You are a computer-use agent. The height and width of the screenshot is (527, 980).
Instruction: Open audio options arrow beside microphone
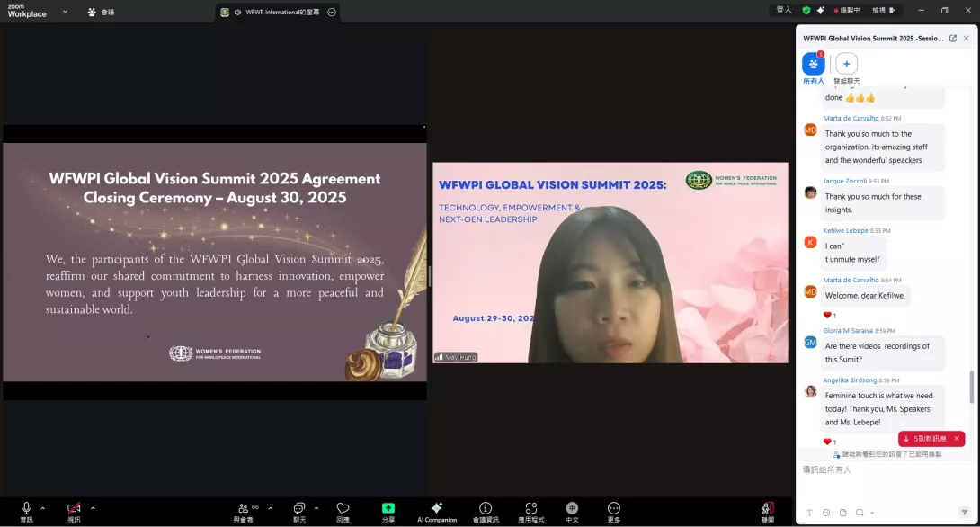(42, 508)
